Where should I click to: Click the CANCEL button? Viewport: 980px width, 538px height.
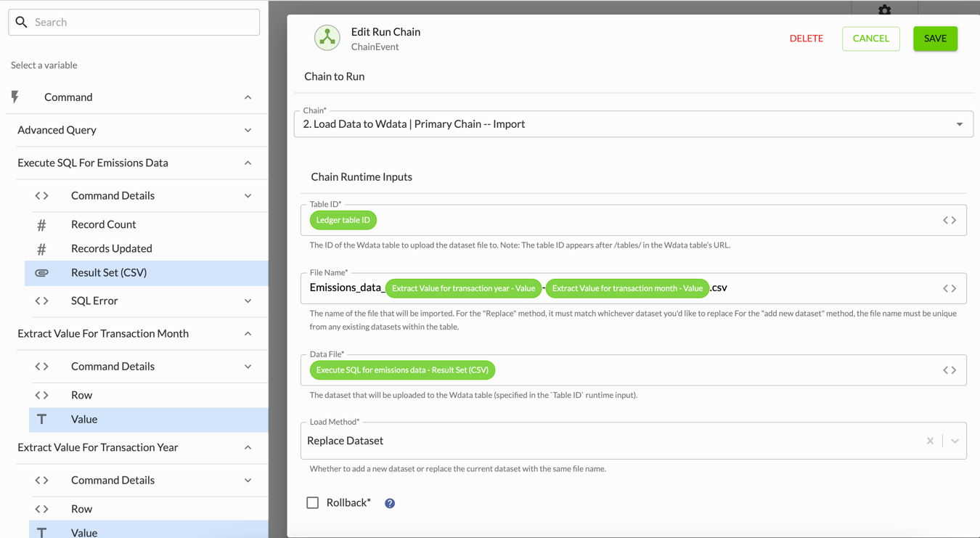pyautogui.click(x=871, y=38)
